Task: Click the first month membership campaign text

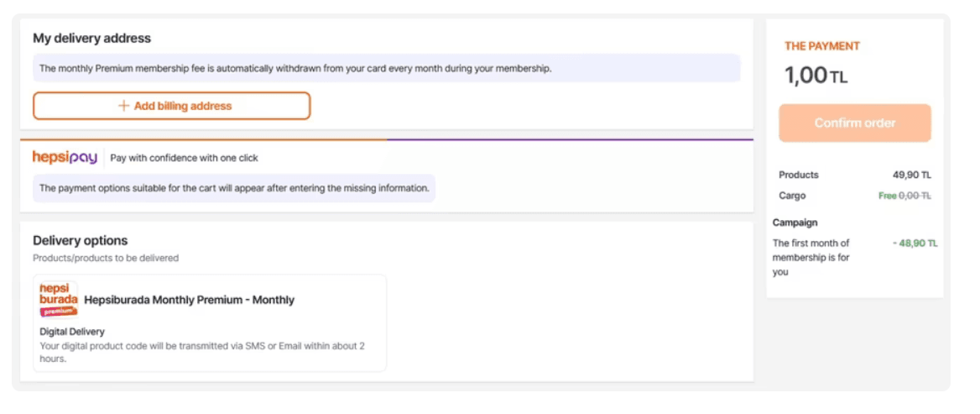Action: coord(811,258)
